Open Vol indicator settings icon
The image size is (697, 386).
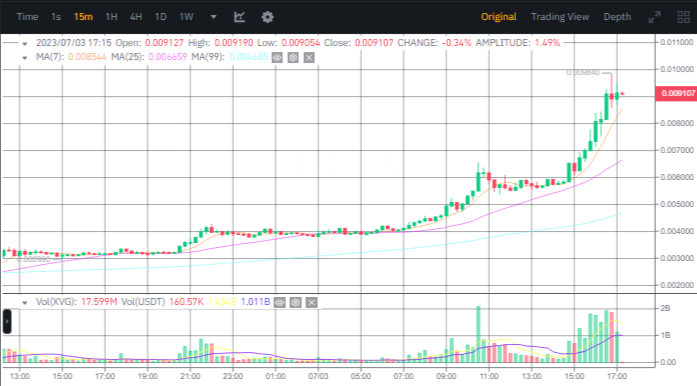(x=296, y=302)
